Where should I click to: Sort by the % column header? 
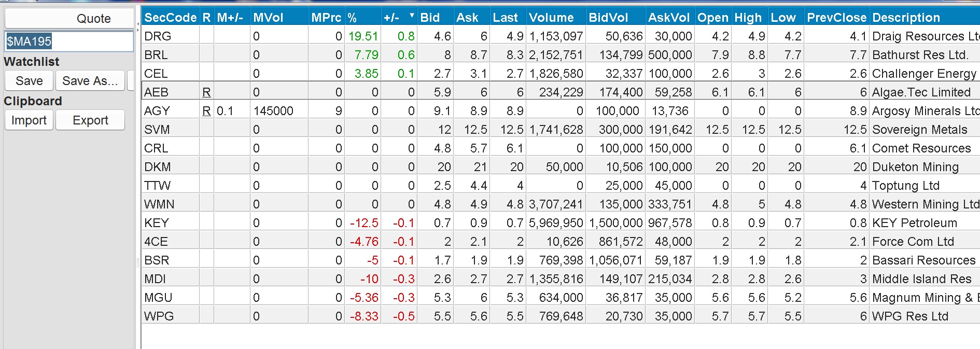pos(362,17)
